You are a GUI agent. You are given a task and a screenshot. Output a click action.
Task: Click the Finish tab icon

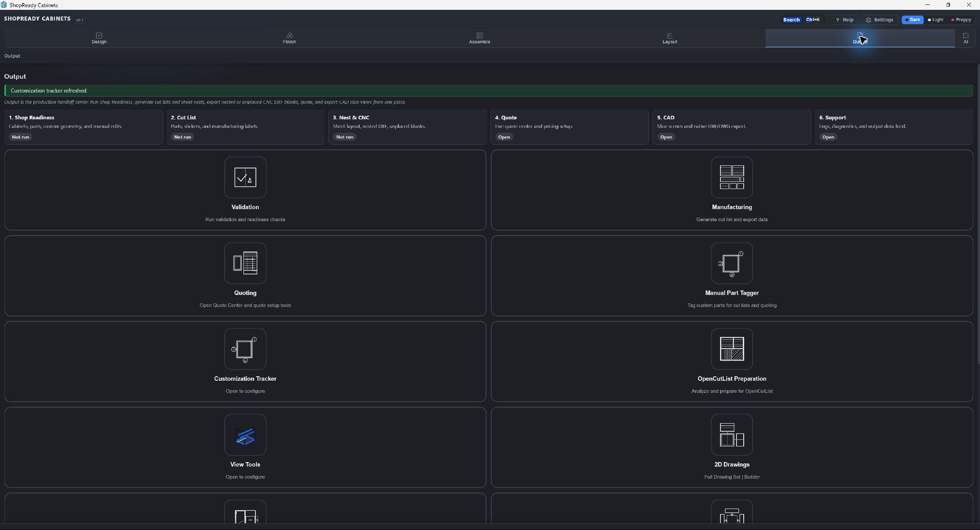coord(289,35)
